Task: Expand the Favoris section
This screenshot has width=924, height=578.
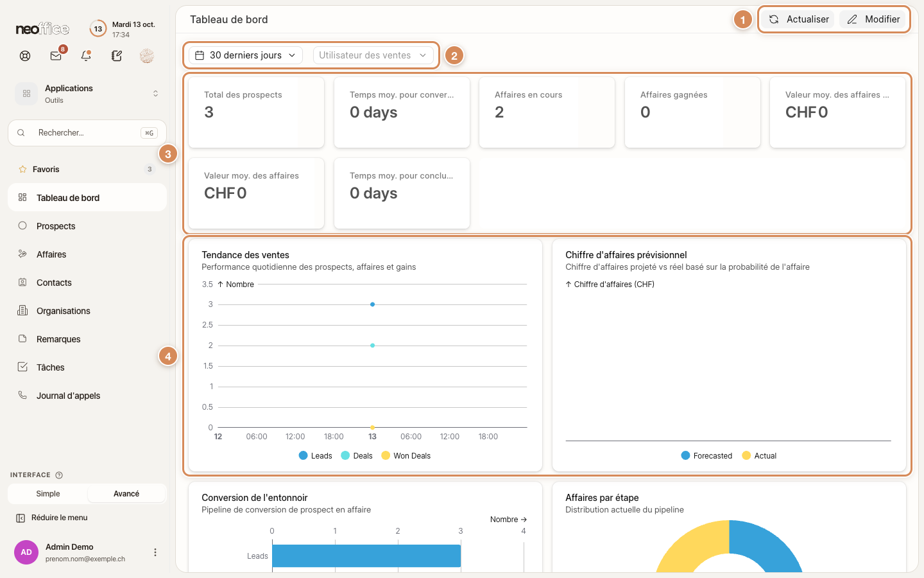Action: [87, 170]
